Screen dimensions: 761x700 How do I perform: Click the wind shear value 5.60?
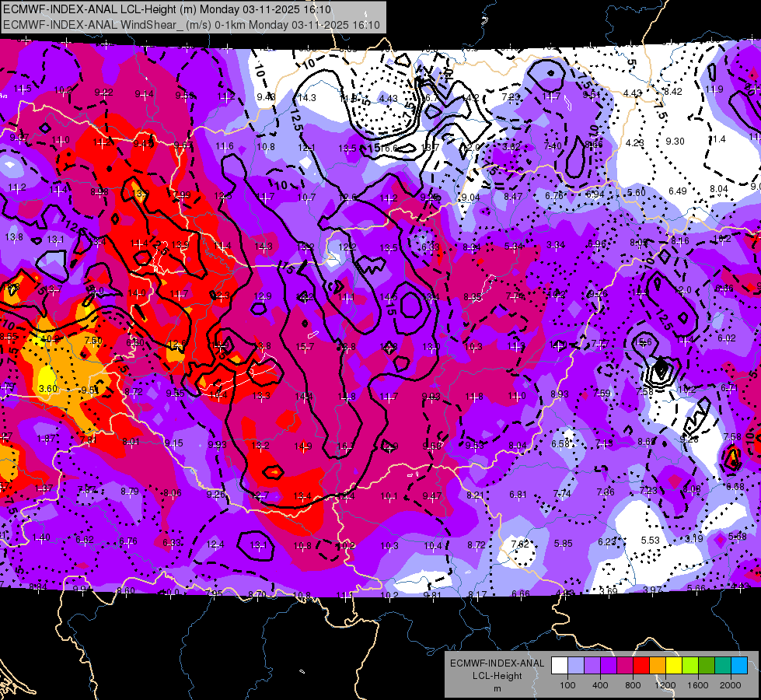pyautogui.click(x=637, y=192)
